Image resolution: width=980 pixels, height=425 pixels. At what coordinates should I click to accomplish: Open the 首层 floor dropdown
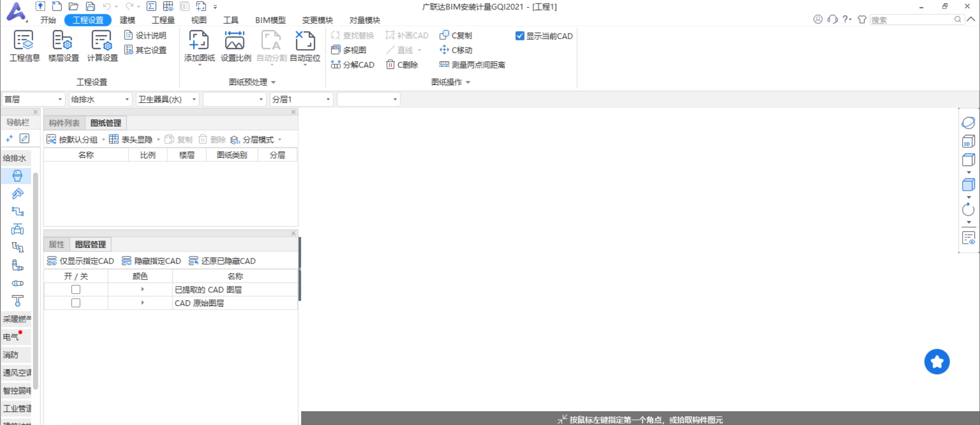pos(33,99)
